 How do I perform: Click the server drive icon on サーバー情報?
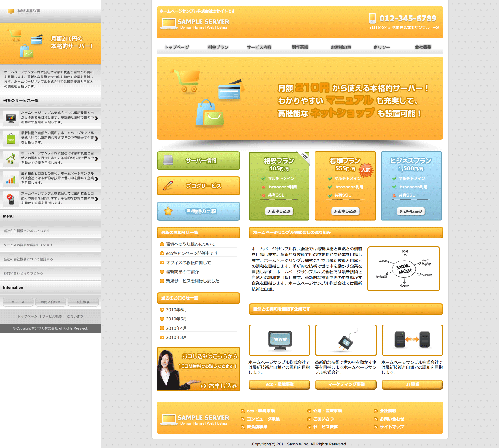coord(168,160)
